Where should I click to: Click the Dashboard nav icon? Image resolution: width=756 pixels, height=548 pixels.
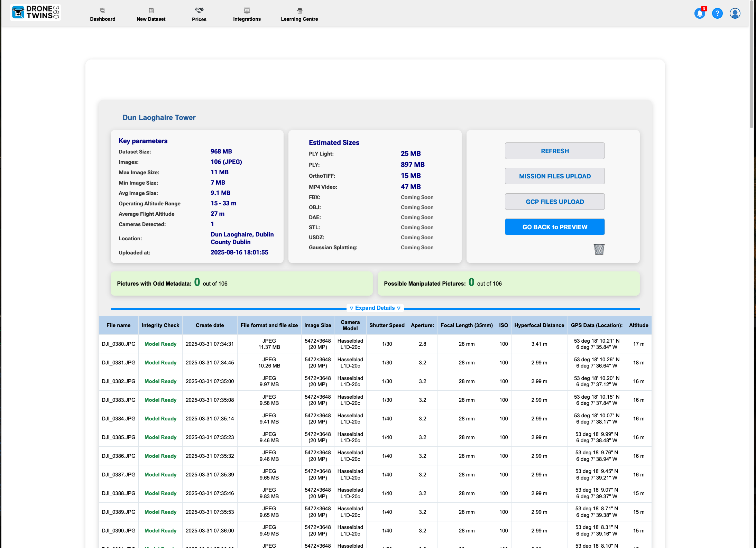pyautogui.click(x=103, y=10)
